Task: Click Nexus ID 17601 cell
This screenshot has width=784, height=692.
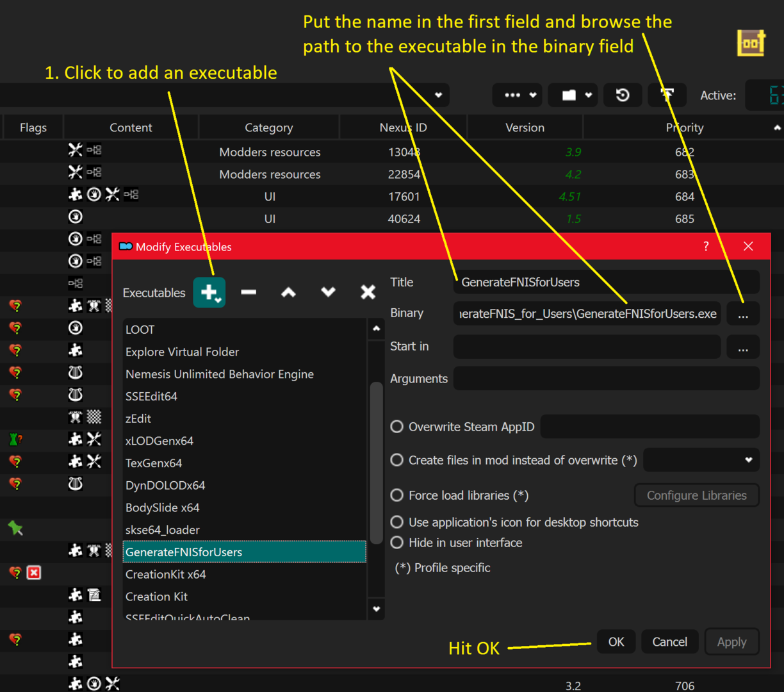Action: [x=404, y=197]
